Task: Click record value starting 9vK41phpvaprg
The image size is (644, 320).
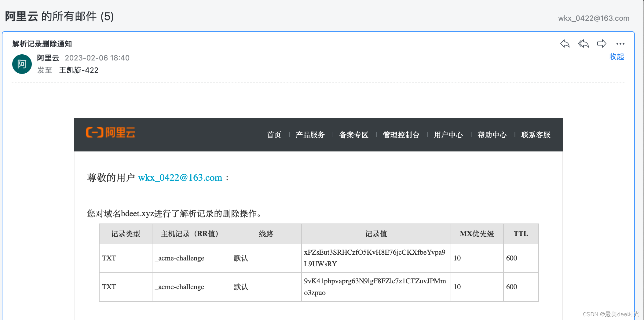Action: [375, 287]
